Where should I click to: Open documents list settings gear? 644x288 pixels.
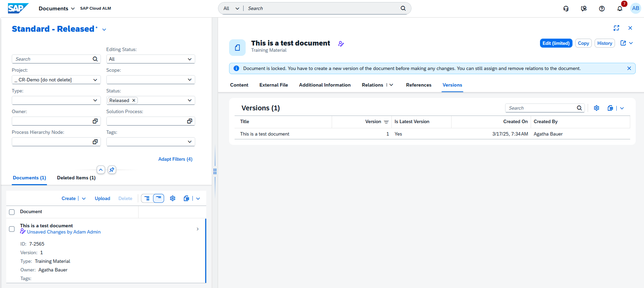click(173, 198)
